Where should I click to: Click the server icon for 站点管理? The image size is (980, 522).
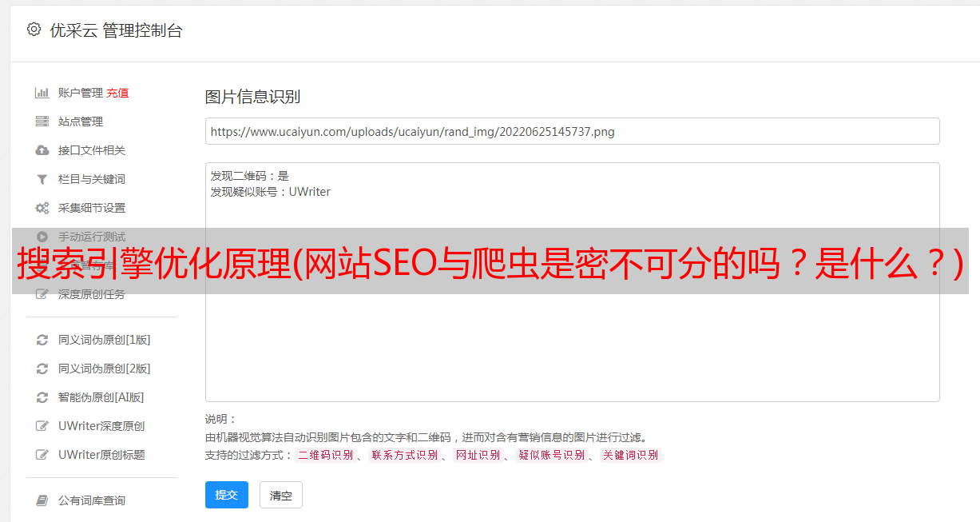pos(42,122)
